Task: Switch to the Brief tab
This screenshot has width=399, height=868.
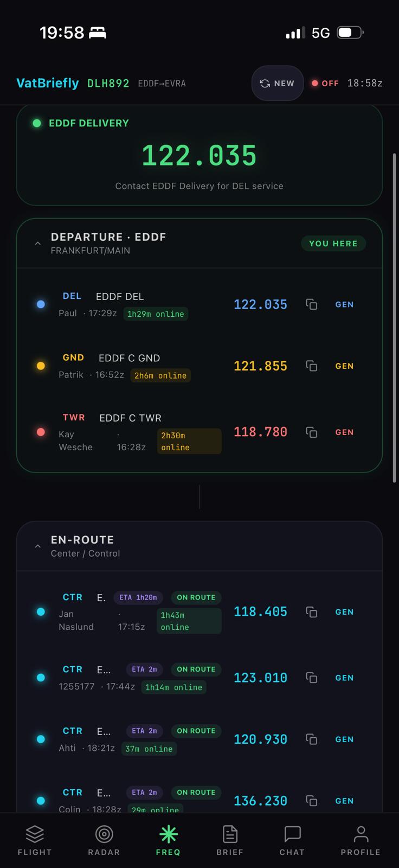Action: point(230,840)
